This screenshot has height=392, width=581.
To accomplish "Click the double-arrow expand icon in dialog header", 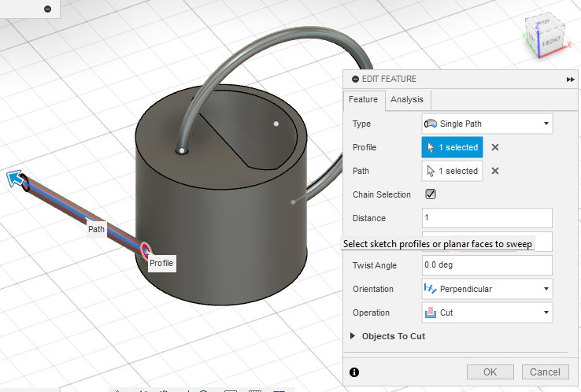I will click(x=570, y=80).
